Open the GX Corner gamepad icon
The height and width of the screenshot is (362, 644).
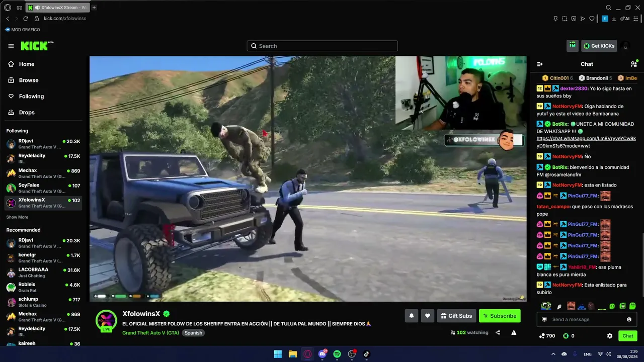(19, 8)
